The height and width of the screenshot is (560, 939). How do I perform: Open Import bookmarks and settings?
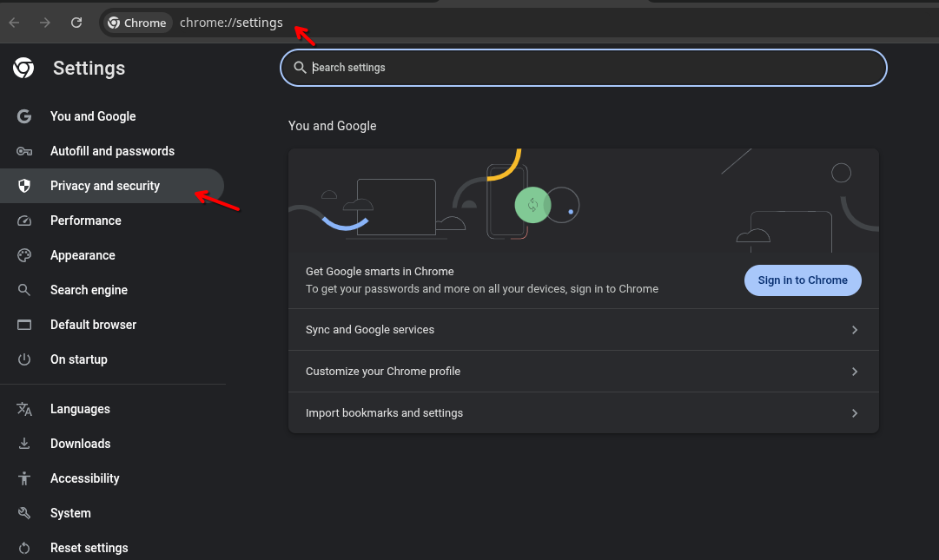click(583, 412)
